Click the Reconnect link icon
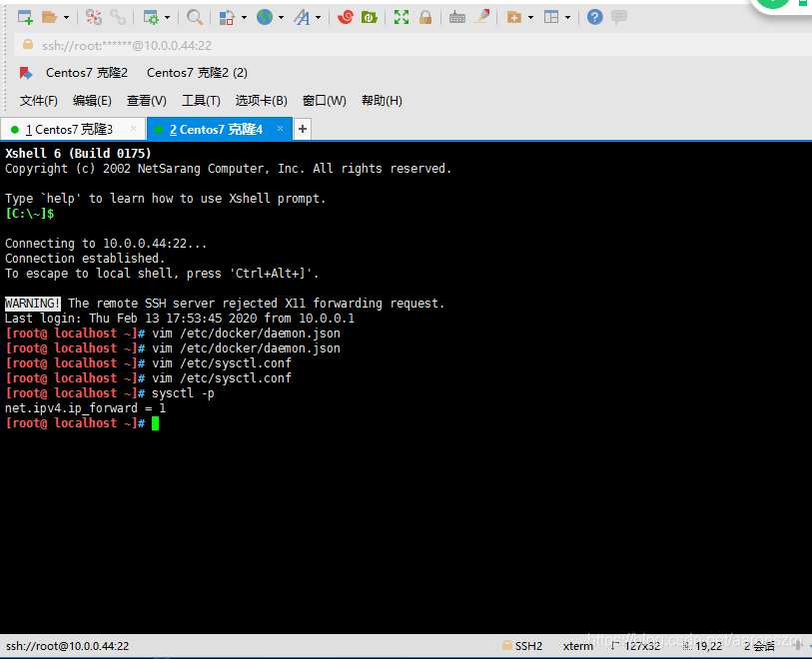Viewport: 812px width, 659px height. (x=118, y=17)
